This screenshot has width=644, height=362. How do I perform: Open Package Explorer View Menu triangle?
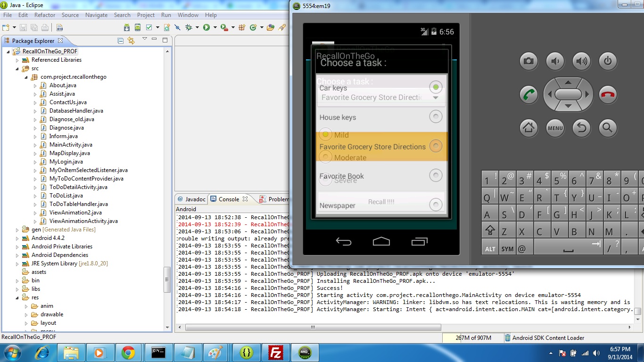(x=145, y=39)
